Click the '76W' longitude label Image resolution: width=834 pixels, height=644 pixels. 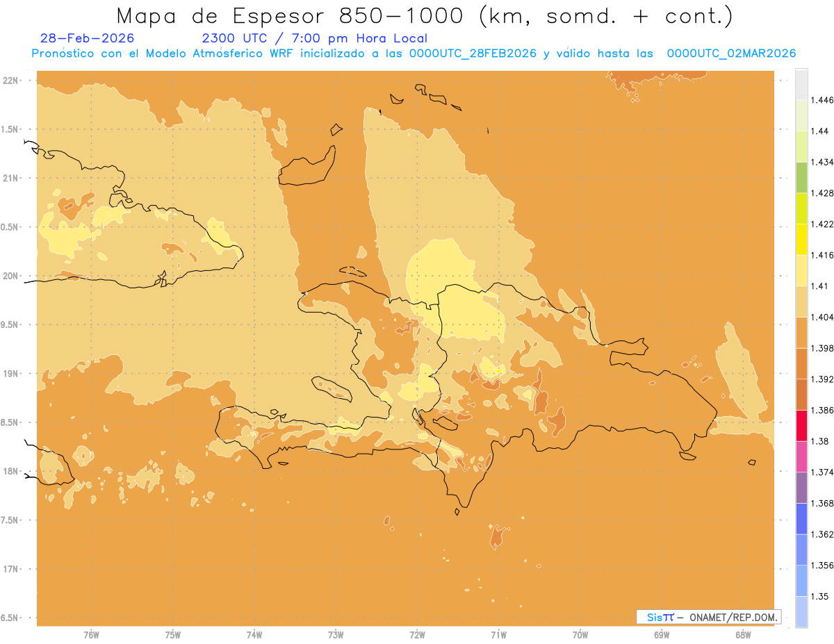tap(91, 635)
